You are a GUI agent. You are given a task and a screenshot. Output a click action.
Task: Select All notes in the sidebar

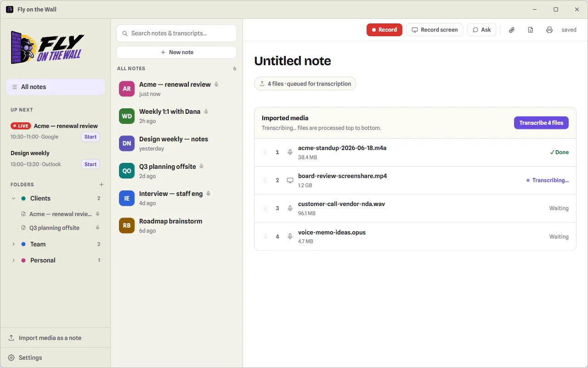pyautogui.click(x=56, y=87)
